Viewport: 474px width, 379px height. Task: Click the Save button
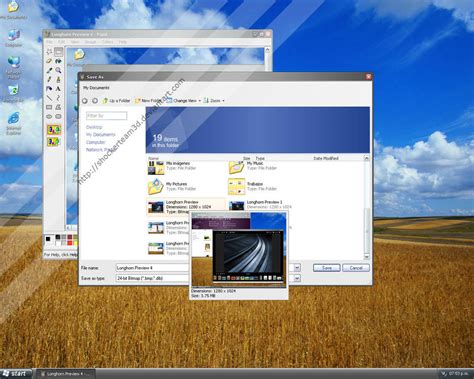coord(327,268)
